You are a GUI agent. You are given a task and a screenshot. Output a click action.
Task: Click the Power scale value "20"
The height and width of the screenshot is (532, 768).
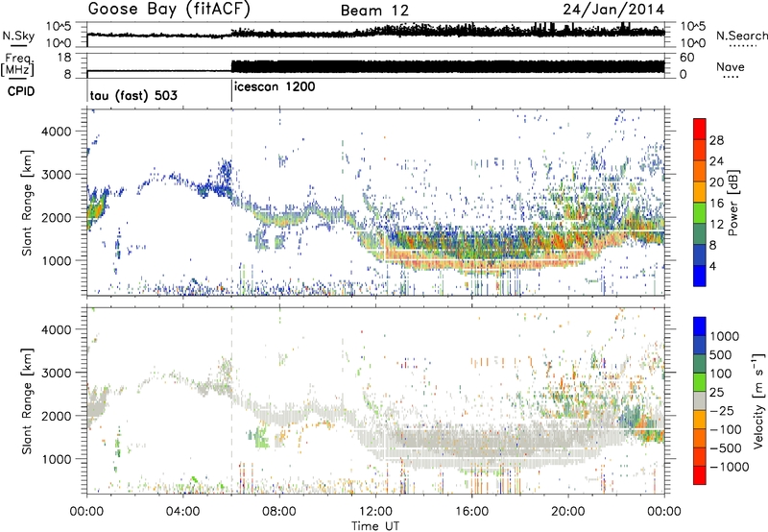click(716, 182)
